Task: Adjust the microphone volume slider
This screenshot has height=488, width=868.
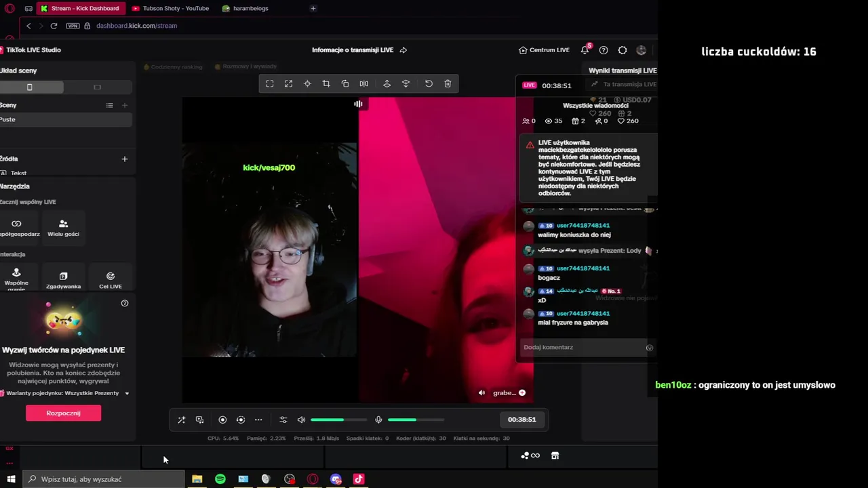Action: pos(416,420)
